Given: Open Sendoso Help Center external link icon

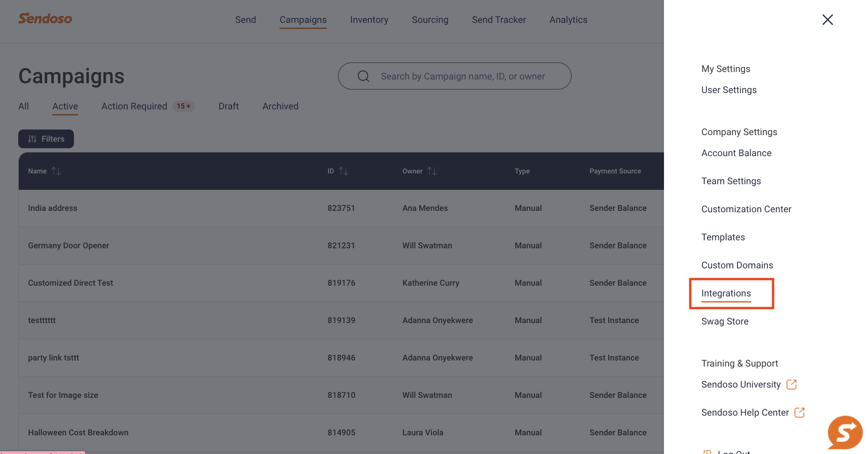Looking at the screenshot, I should (800, 412).
